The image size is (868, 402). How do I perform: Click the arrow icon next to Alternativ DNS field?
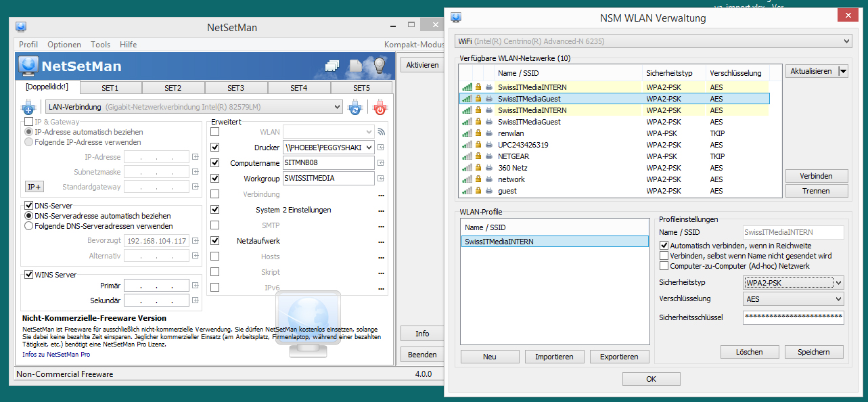click(x=196, y=256)
